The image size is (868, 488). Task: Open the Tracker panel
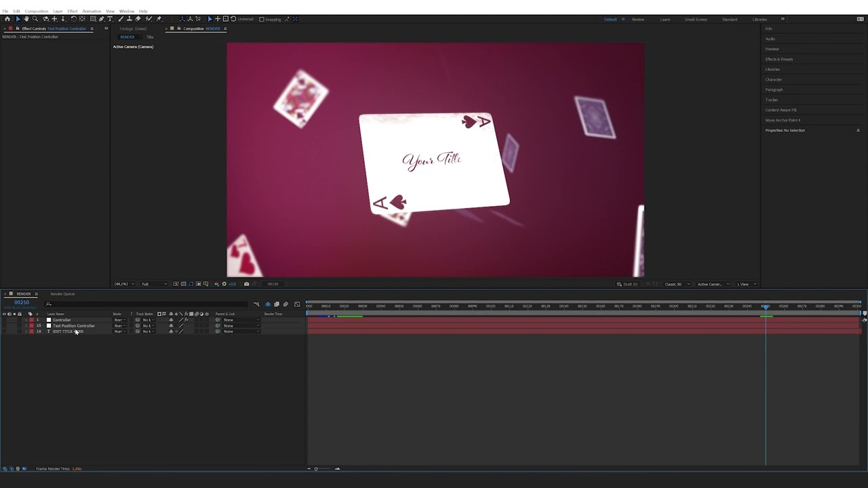772,100
